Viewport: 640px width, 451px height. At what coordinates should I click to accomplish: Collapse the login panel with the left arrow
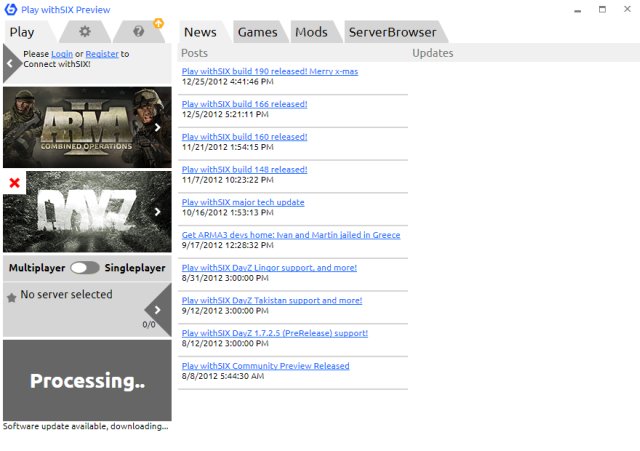pyautogui.click(x=10, y=63)
